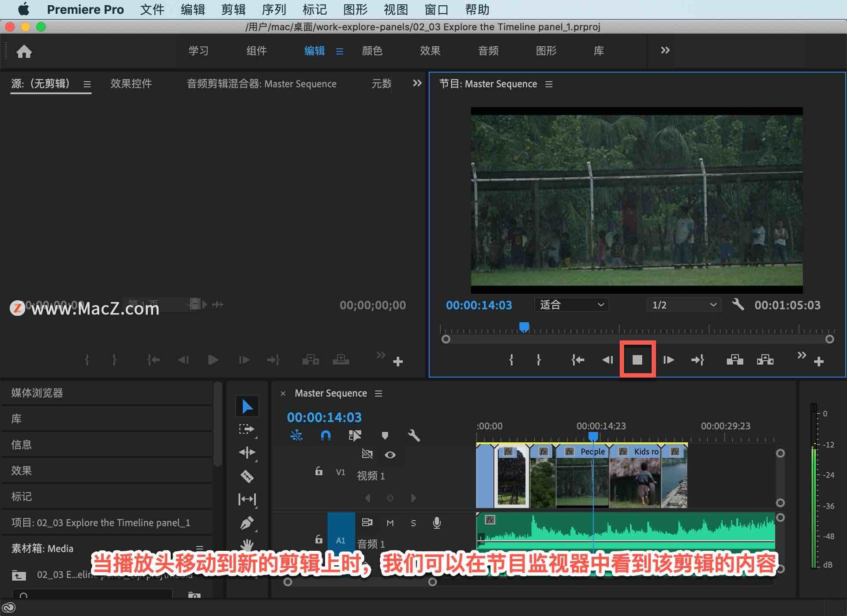Click the Program monitor playhead marker
Viewport: 847px width, 616px height.
(524, 327)
